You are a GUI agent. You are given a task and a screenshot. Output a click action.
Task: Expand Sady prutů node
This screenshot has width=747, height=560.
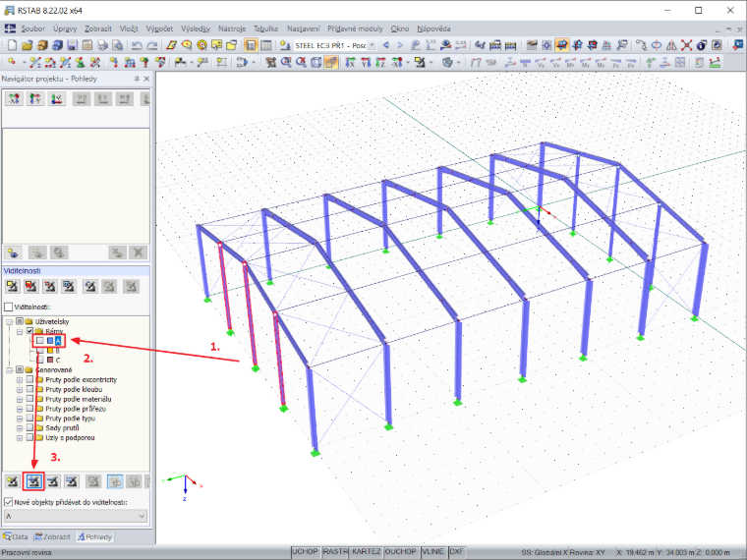point(20,428)
